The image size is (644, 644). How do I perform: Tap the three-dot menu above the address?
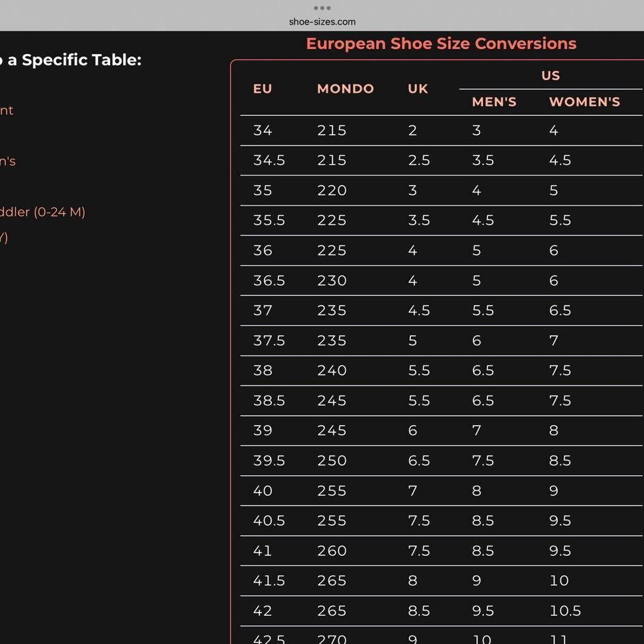point(322,8)
